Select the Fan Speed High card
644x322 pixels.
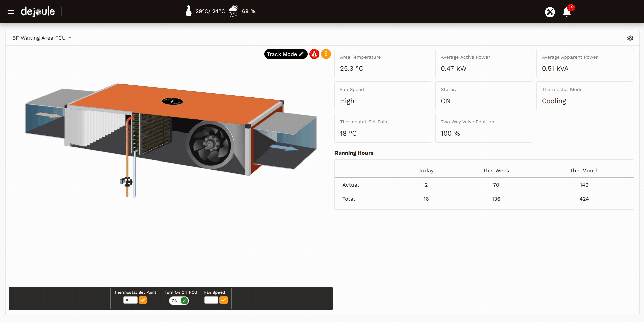(x=383, y=96)
